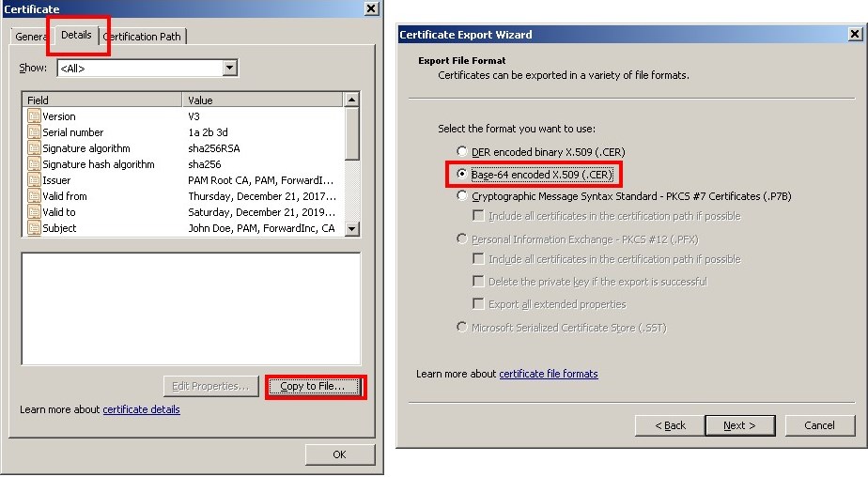Click the value 'John Doe, PAM, ForwardInc, CA'
868x477 pixels.
tap(261, 228)
